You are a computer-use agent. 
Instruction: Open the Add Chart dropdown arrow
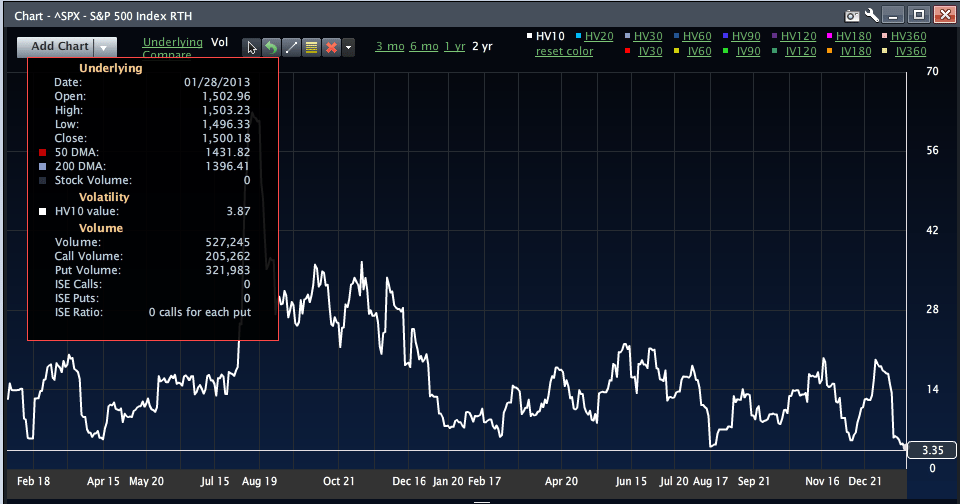point(106,47)
